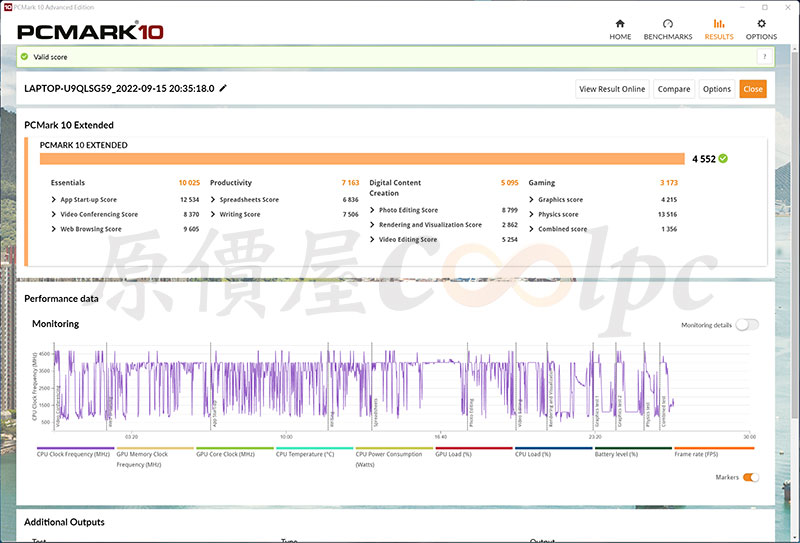Click the Gaming score 3 173

coord(669,183)
